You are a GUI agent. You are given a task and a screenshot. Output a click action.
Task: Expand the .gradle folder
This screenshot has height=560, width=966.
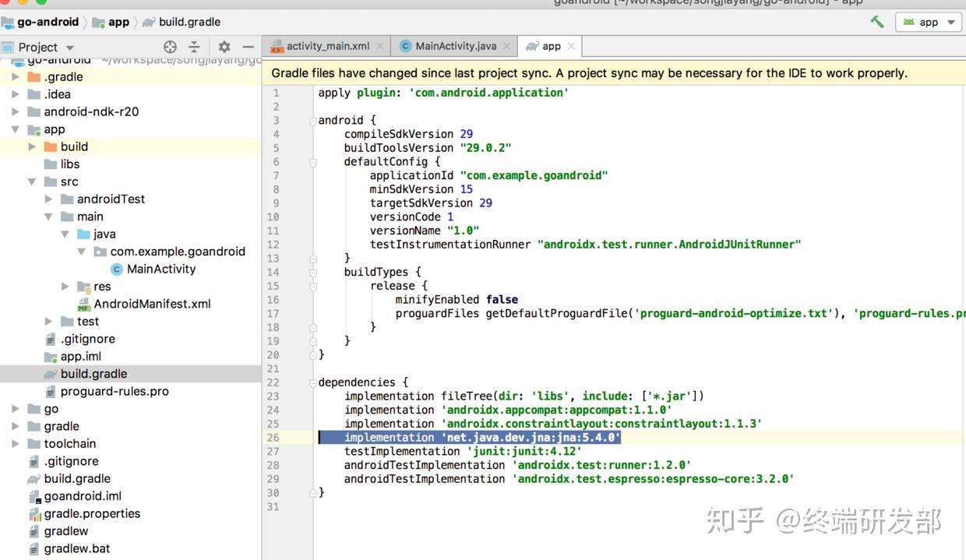tap(16, 76)
